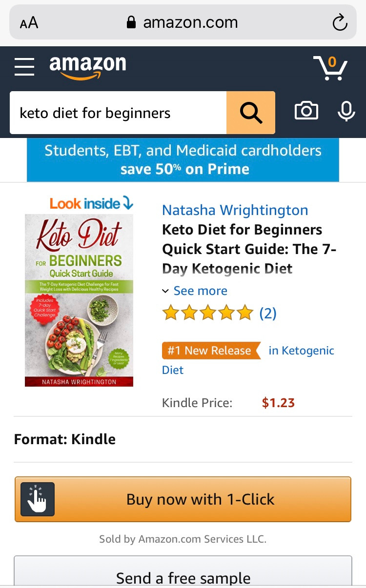Click the Look inside arrow label

pos(91,203)
